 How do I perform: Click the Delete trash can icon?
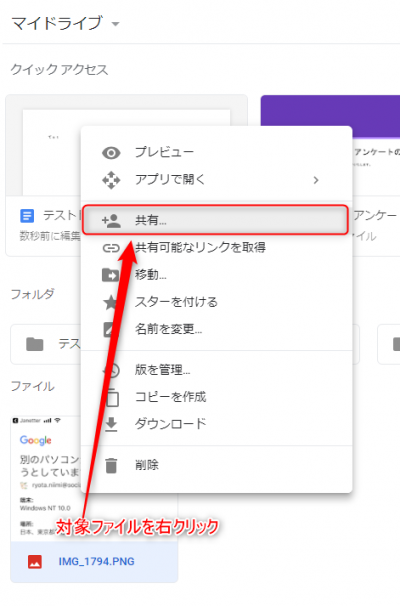(x=111, y=465)
